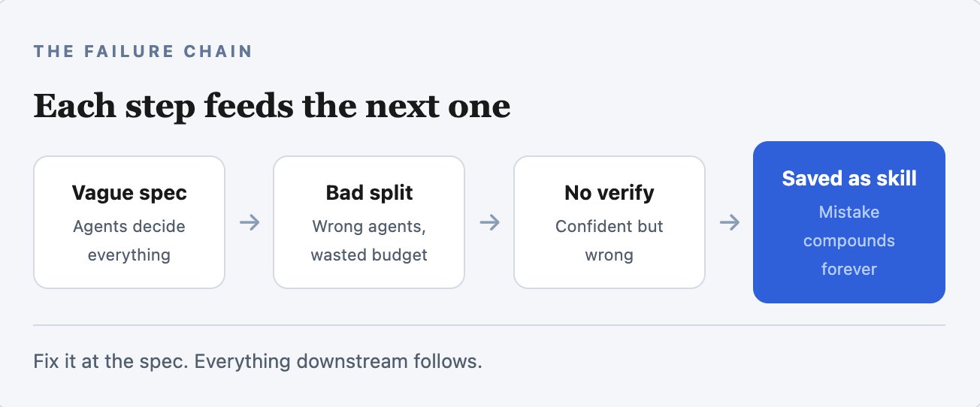Click 'Mistake compounds forever' description
This screenshot has width=980, height=407.
[x=849, y=240]
